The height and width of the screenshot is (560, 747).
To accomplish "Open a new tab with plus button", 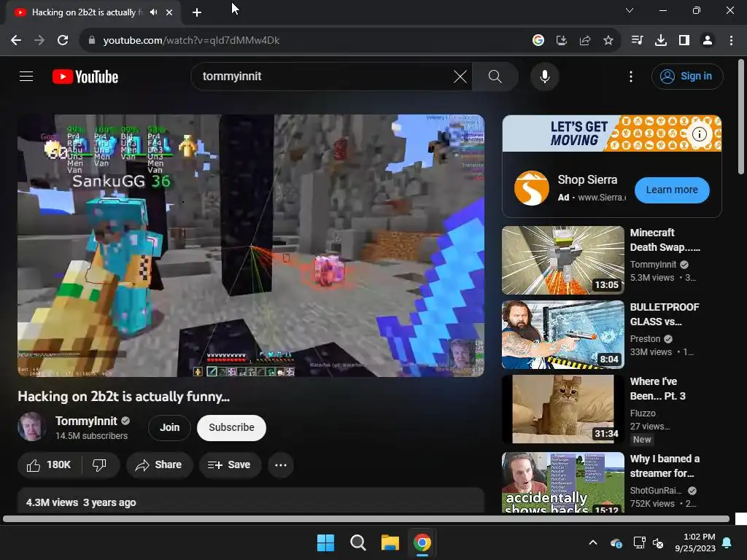I will point(197,12).
